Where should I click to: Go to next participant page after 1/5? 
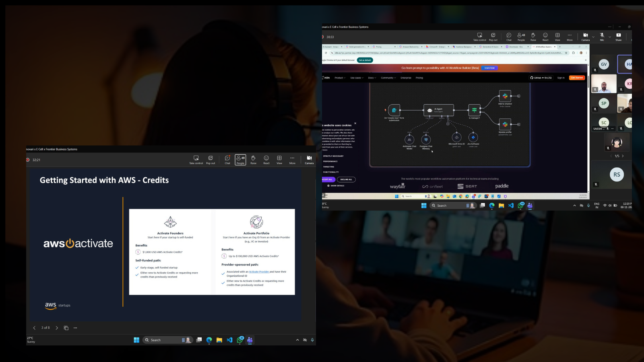[x=623, y=156]
